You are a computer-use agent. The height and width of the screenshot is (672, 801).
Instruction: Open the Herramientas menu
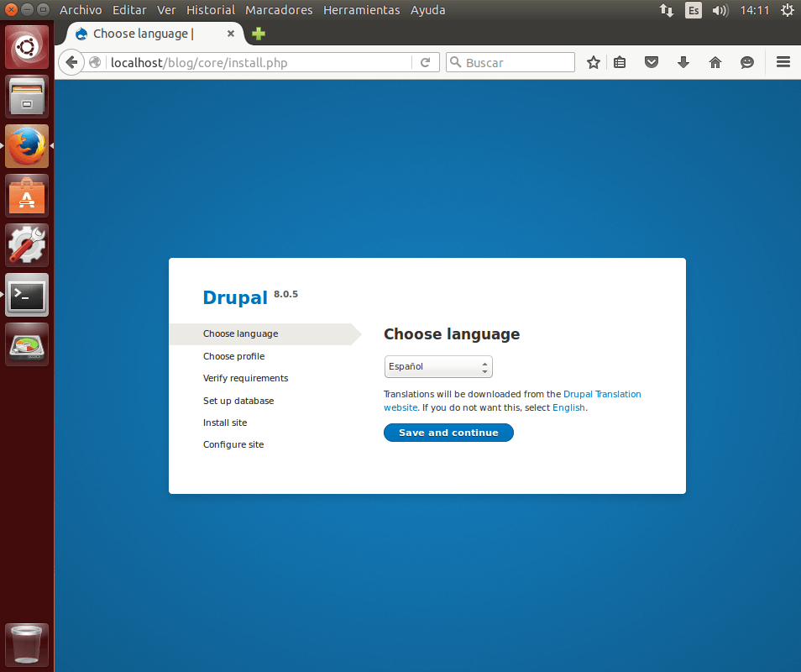(362, 10)
